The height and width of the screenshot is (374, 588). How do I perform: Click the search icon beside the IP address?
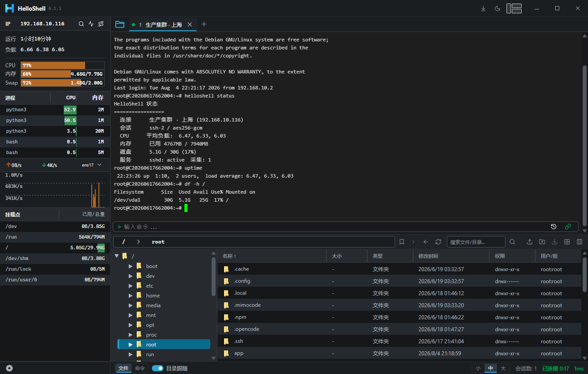(x=81, y=24)
